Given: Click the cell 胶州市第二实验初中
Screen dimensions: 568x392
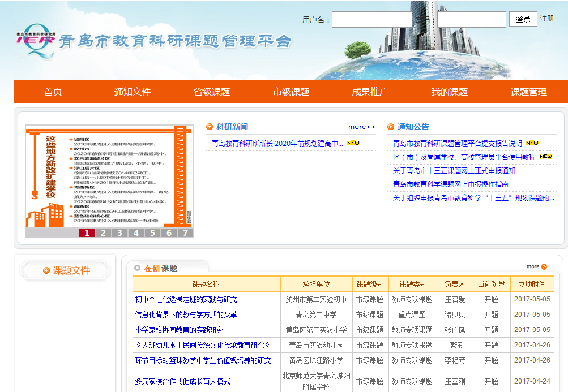Looking at the screenshot, I should point(316,299).
